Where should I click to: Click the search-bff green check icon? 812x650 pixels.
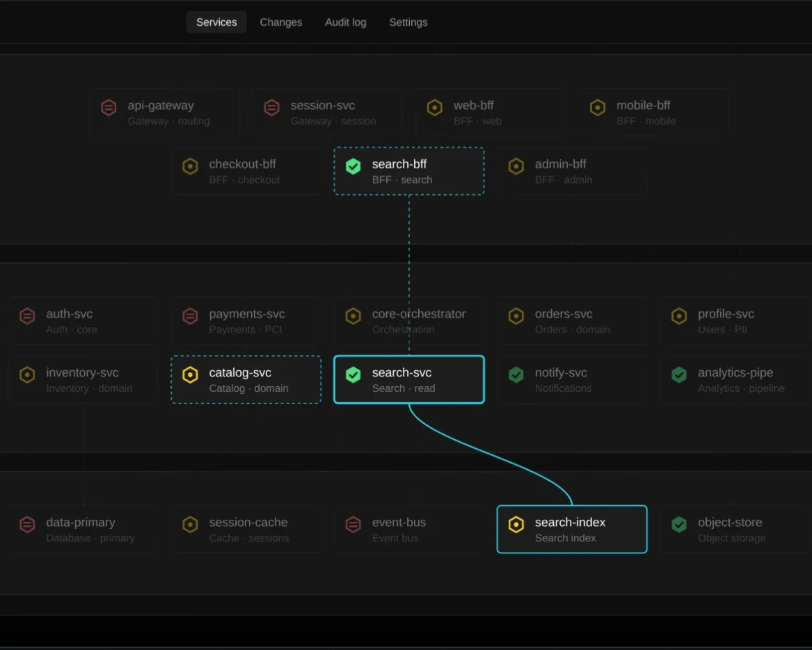(353, 166)
